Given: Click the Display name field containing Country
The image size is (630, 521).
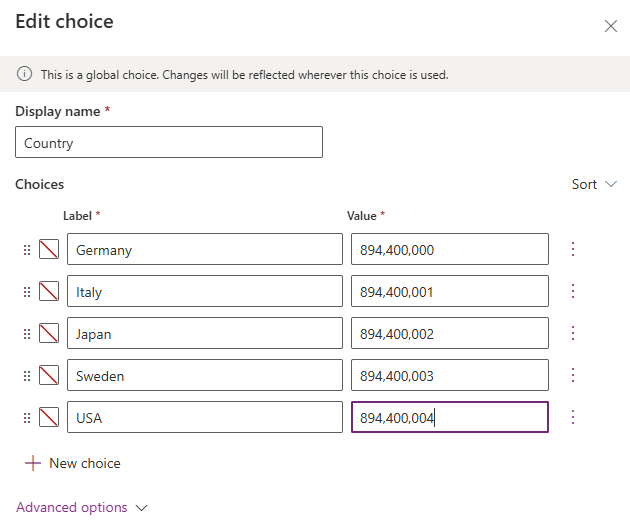Looking at the screenshot, I should click(x=169, y=143).
